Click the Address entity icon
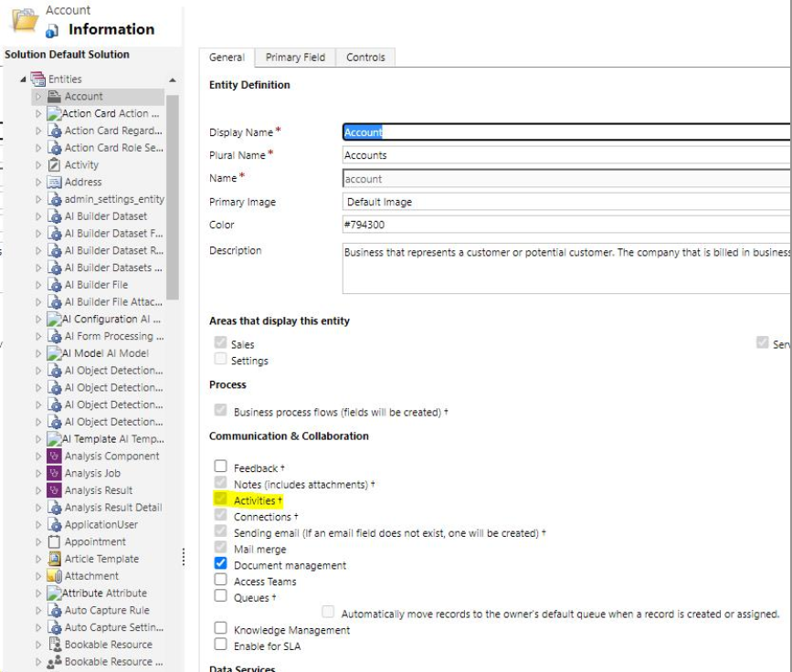Viewport: 792px width, 672px height. [54, 182]
